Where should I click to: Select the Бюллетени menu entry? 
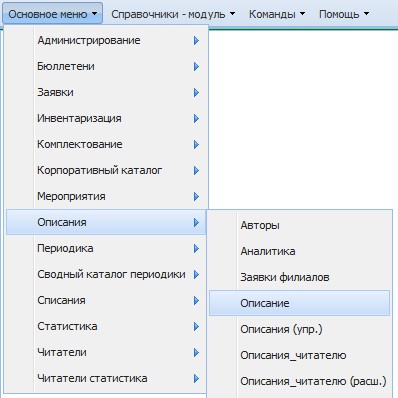[106, 66]
